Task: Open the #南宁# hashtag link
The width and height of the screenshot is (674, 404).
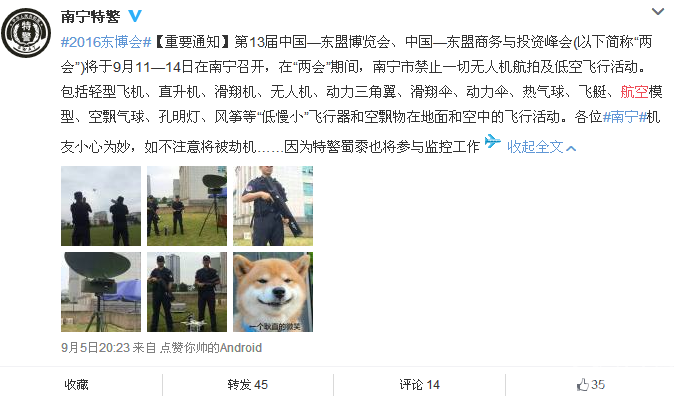Action: (x=625, y=116)
